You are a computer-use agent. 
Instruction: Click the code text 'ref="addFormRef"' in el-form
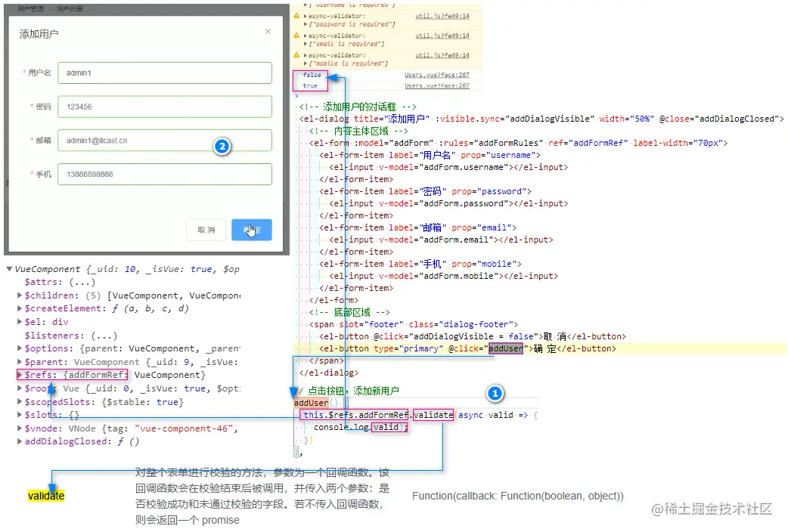588,143
